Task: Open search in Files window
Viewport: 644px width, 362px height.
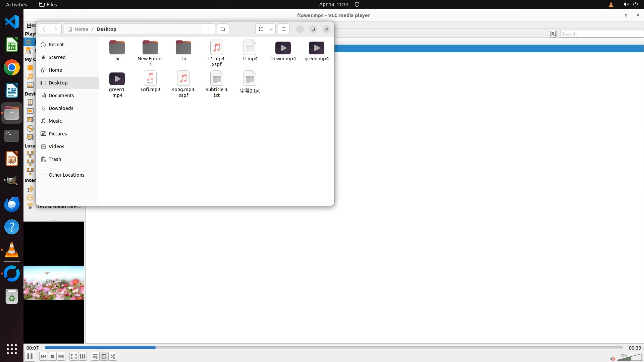Action: tap(223, 29)
